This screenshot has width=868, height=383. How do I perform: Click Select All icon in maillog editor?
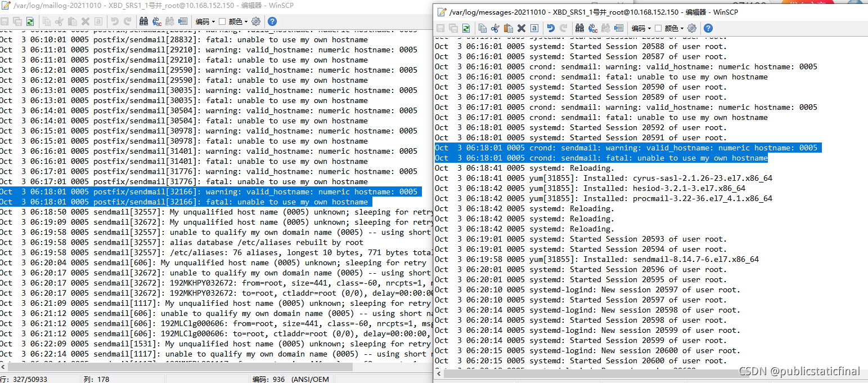coord(98,21)
